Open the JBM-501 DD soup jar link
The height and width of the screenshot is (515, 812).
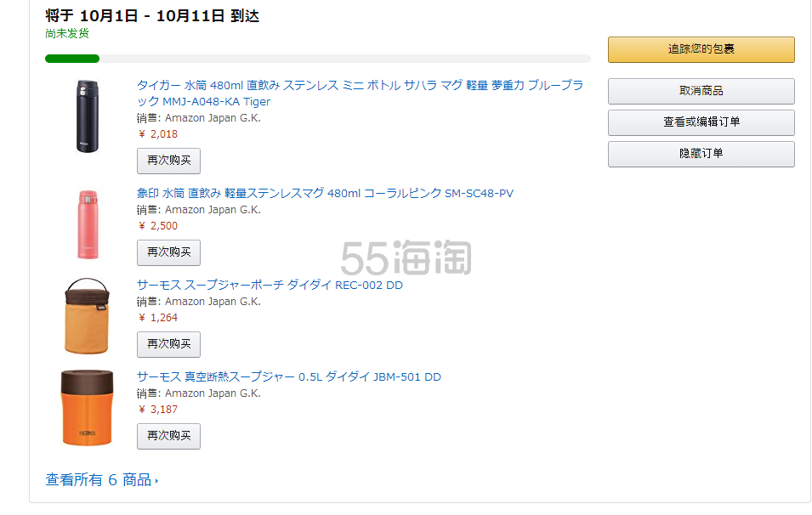288,376
